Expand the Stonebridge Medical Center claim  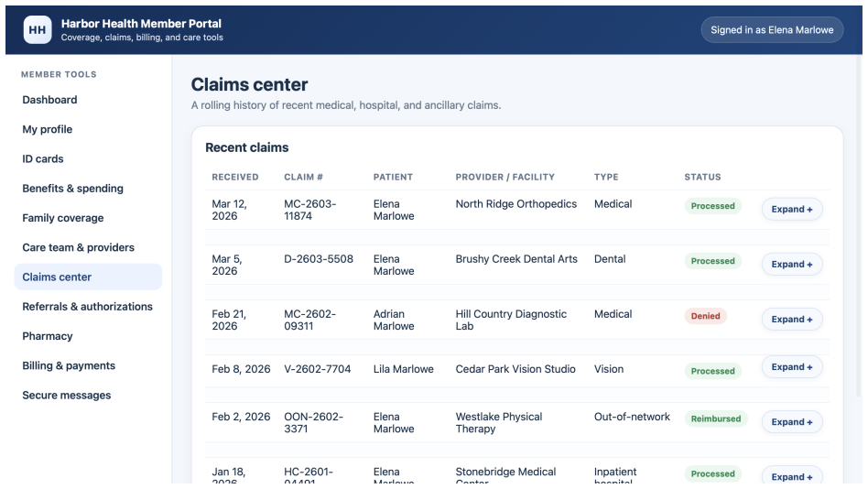click(x=792, y=475)
